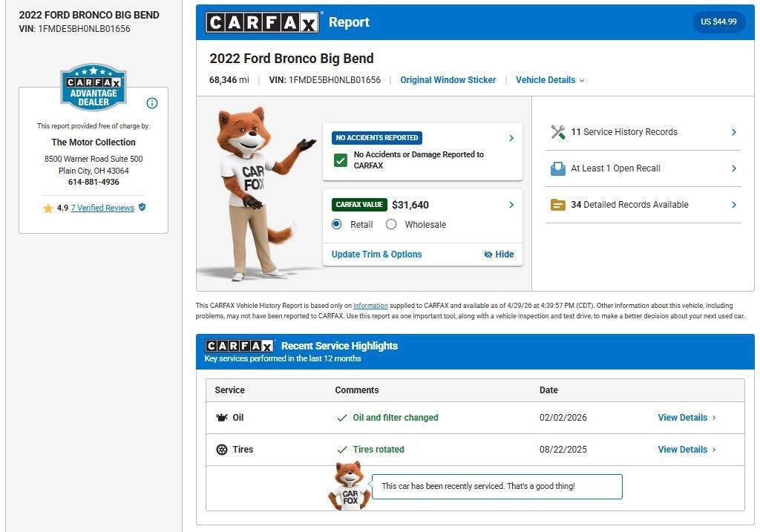Click the Tires wheel icon
This screenshot has height=532, width=760.
pyautogui.click(x=221, y=450)
